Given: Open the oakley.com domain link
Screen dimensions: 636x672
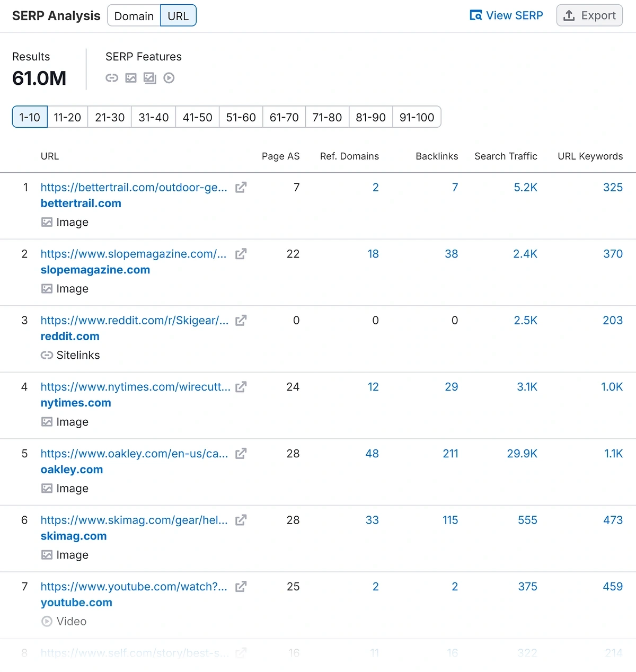Looking at the screenshot, I should (72, 470).
